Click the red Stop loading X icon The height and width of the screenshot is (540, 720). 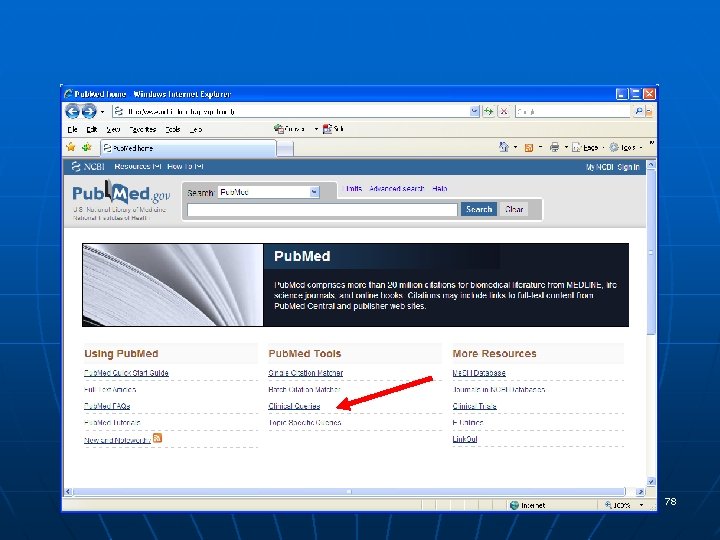point(504,112)
